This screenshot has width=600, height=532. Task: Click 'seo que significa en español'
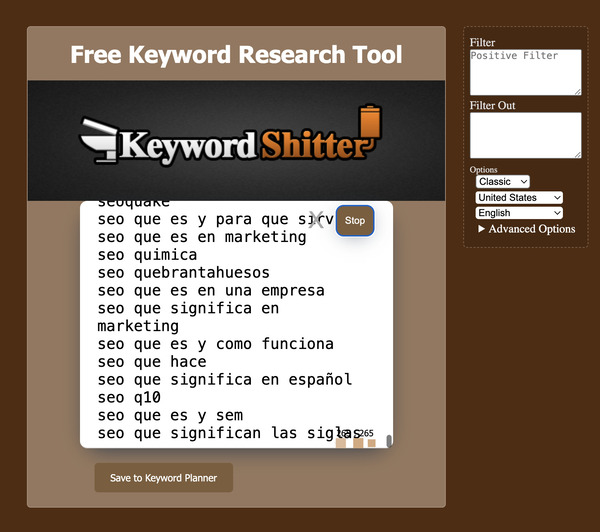click(225, 380)
